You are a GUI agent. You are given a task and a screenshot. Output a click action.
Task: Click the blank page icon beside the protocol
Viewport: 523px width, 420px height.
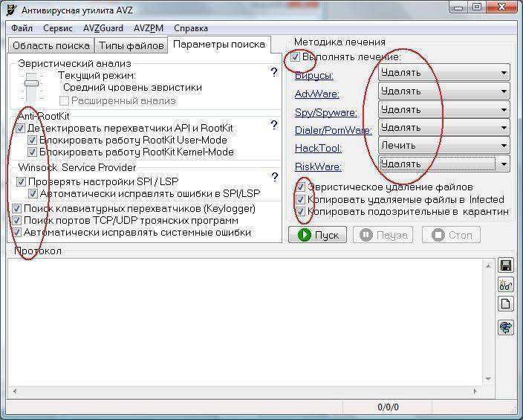(506, 304)
